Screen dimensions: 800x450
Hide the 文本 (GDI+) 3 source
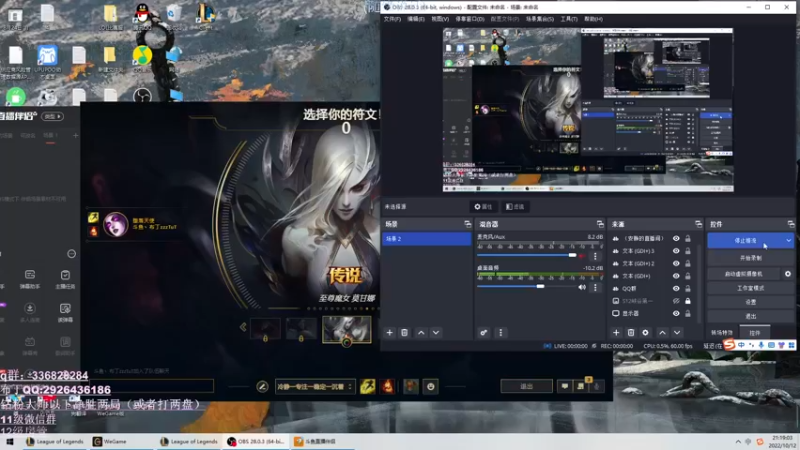(x=676, y=251)
